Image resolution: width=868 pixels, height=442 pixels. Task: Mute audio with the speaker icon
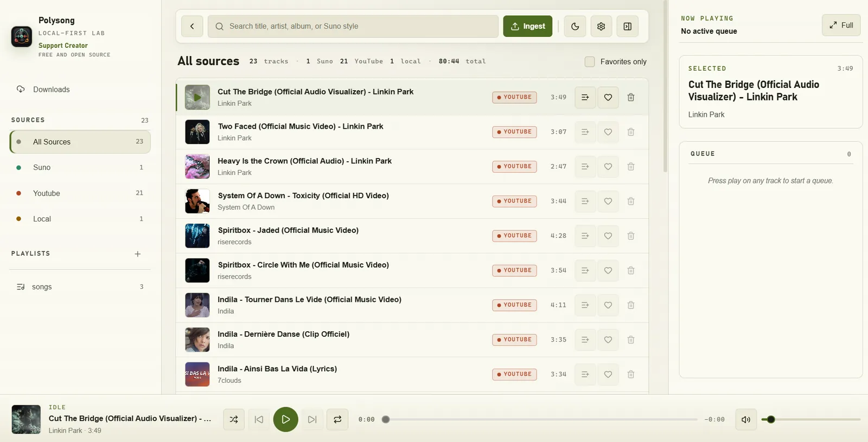pos(746,419)
